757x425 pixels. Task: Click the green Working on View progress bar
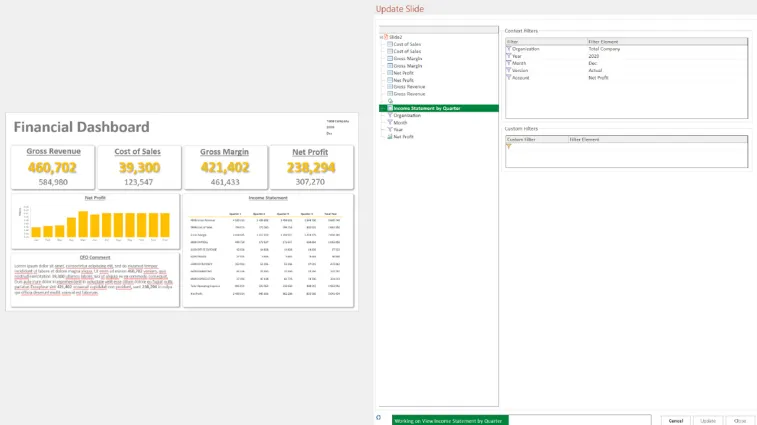pyautogui.click(x=450, y=421)
